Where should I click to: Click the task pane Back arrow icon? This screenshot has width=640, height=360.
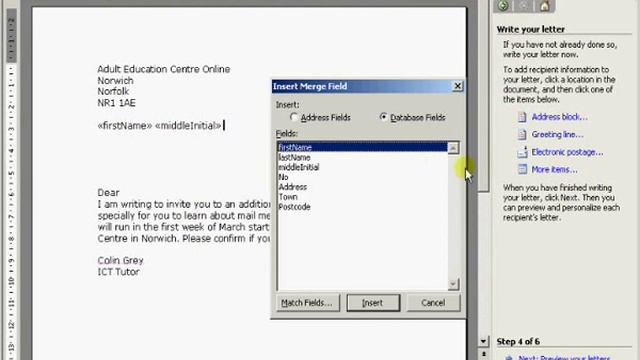(x=503, y=6)
